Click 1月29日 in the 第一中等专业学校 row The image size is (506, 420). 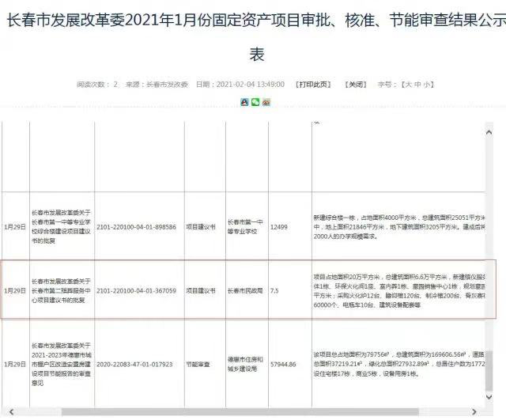(15, 227)
